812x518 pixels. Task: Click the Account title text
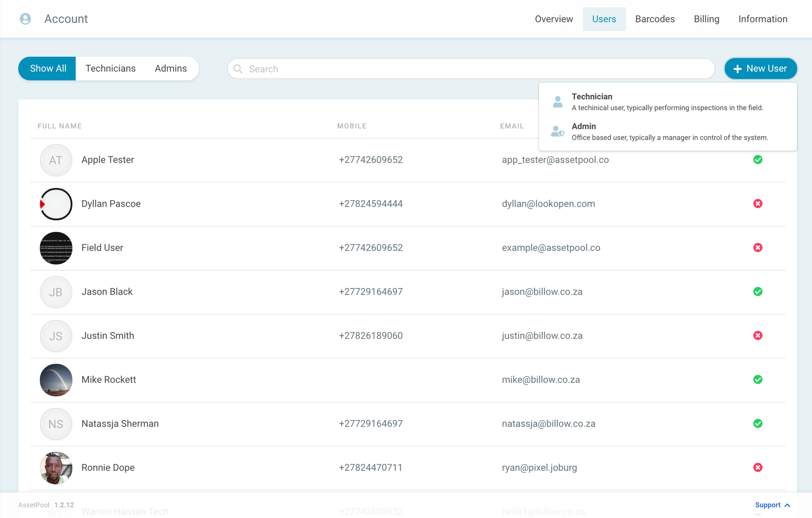[66, 19]
